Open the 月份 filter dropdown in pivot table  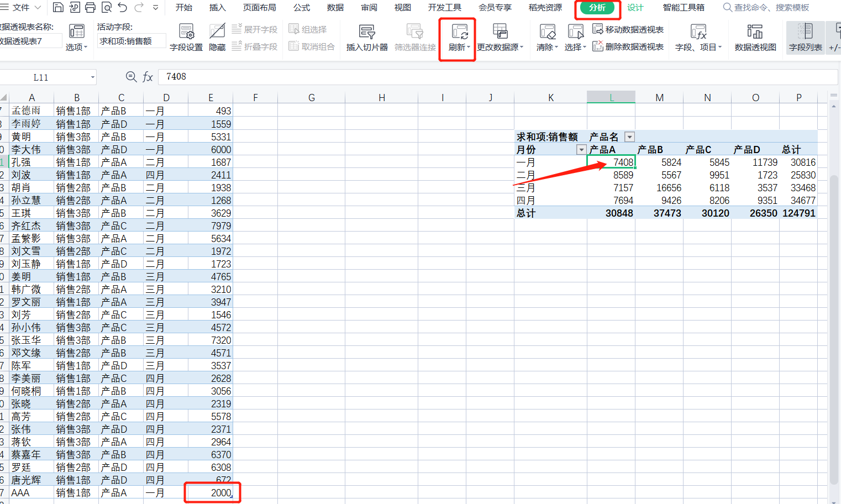tap(581, 150)
